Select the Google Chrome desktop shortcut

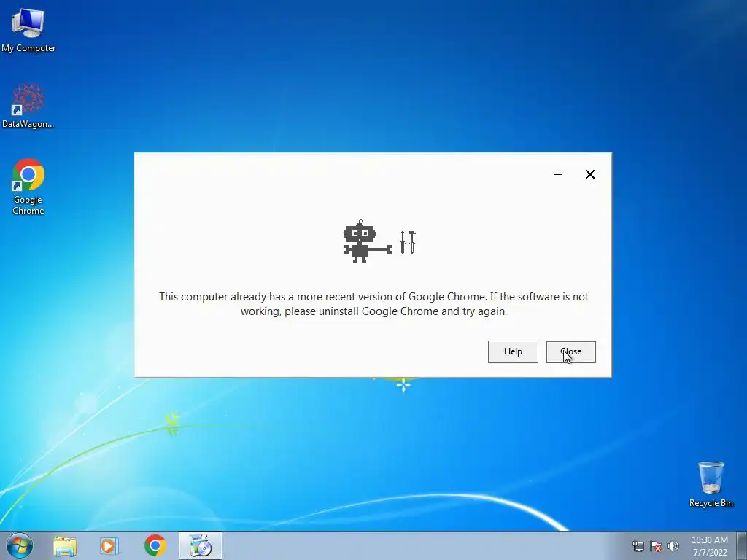[28, 186]
